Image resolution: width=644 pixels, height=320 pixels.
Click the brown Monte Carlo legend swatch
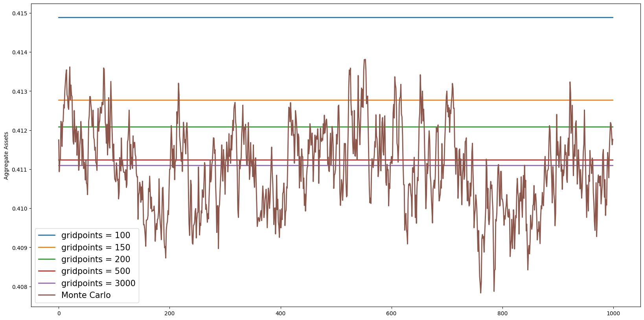click(x=47, y=295)
